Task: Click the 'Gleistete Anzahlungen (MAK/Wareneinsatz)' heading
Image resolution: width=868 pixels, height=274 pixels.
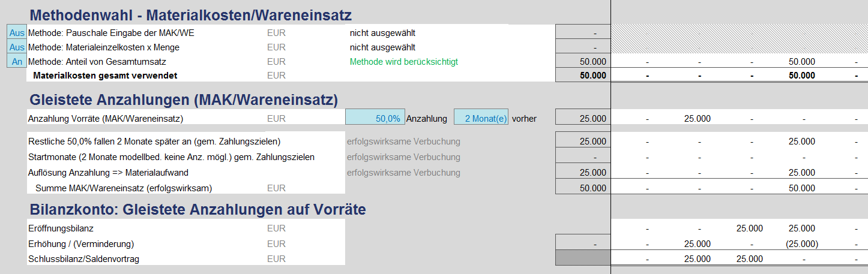Action: pos(184,100)
